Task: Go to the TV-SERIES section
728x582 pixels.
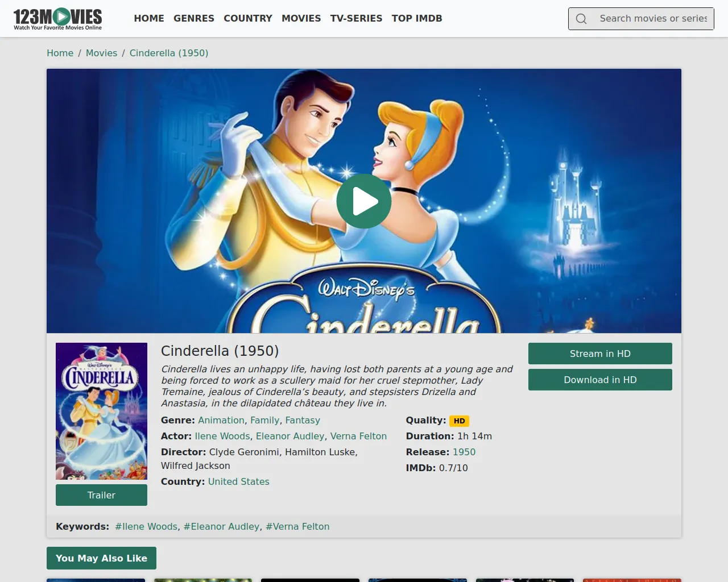Action: [356, 18]
